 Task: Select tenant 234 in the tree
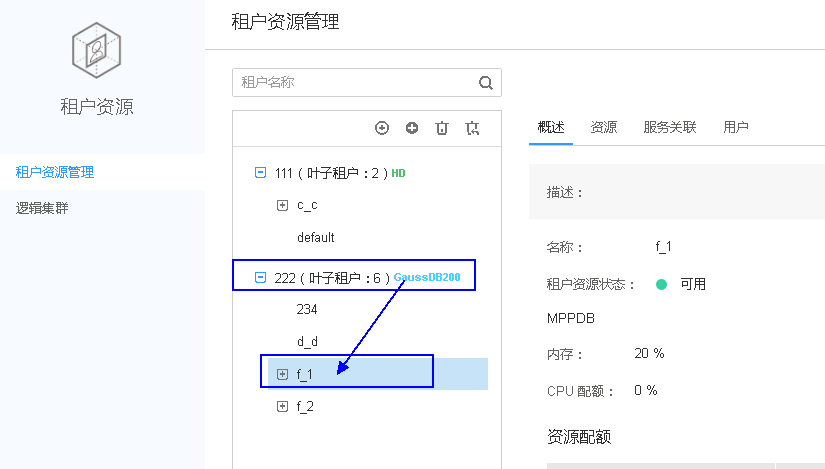click(x=307, y=309)
